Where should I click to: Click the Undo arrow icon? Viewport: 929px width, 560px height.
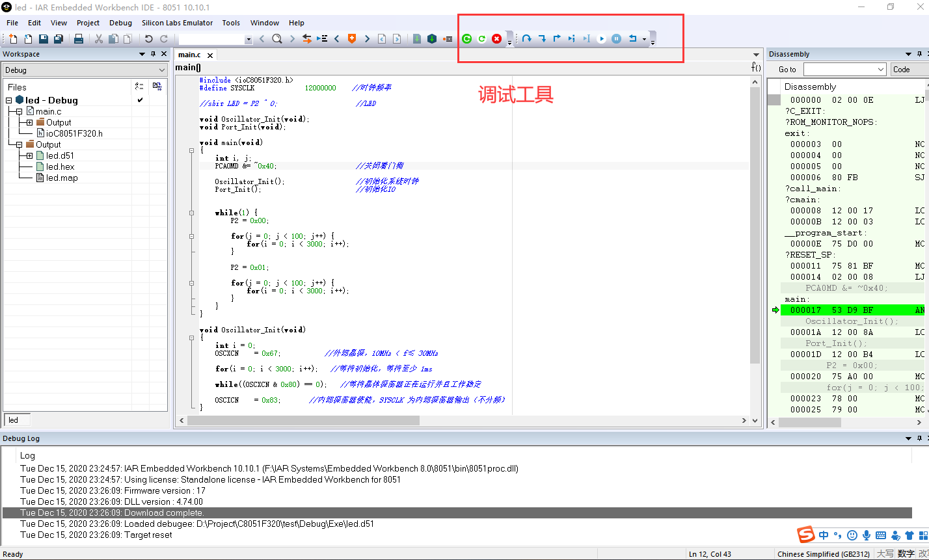[x=148, y=39]
